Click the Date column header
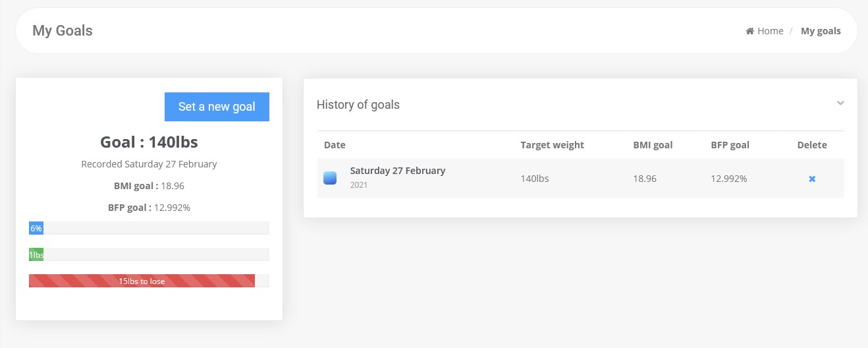Screen dimensions: 868x348 pos(335,145)
